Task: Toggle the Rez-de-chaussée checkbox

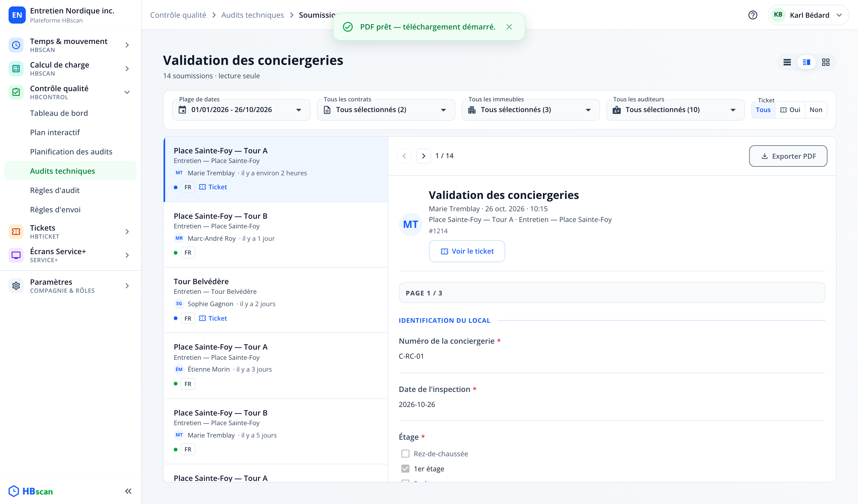Action: (405, 454)
